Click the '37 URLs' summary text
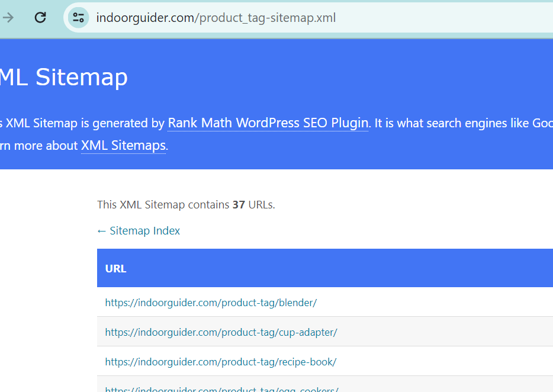The height and width of the screenshot is (392, 553). (187, 204)
